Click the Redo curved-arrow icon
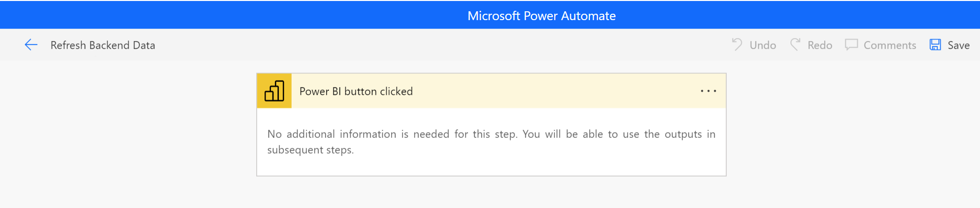Viewport: 980px width, 208px height. (795, 45)
